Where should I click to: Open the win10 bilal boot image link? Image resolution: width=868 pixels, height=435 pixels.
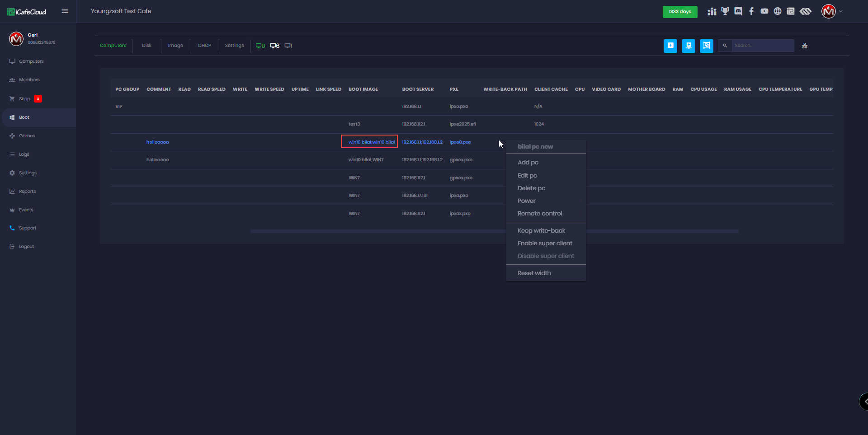tap(369, 142)
